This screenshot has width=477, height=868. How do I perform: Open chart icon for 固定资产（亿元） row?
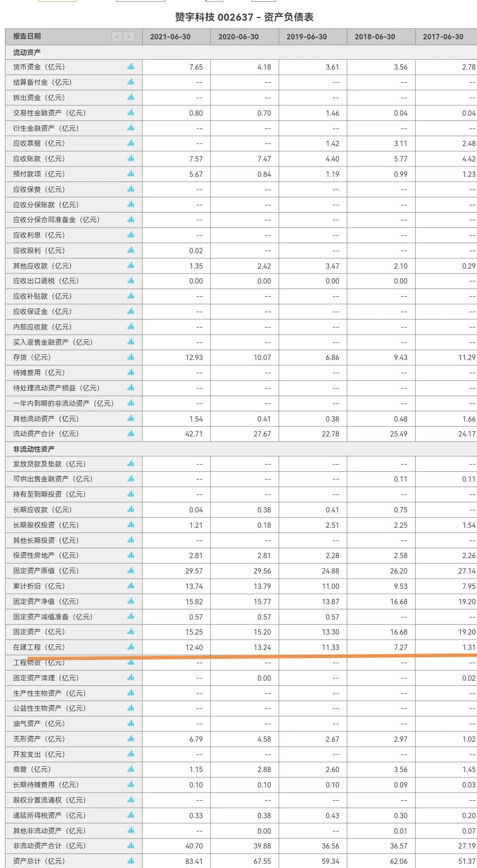tap(131, 631)
